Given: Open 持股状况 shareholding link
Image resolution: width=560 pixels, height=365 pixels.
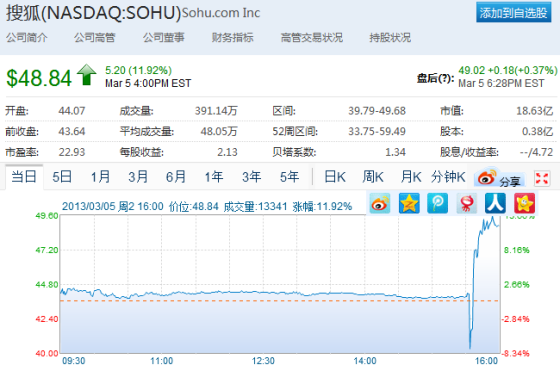Looking at the screenshot, I should pyautogui.click(x=390, y=37).
